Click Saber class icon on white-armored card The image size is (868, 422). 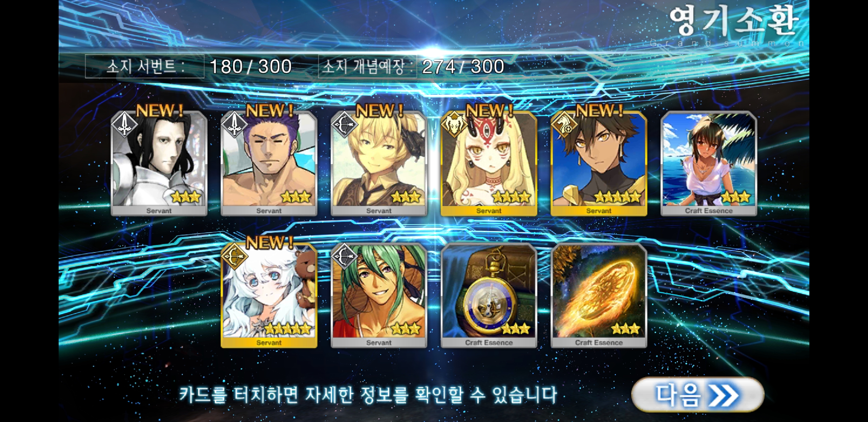124,124
